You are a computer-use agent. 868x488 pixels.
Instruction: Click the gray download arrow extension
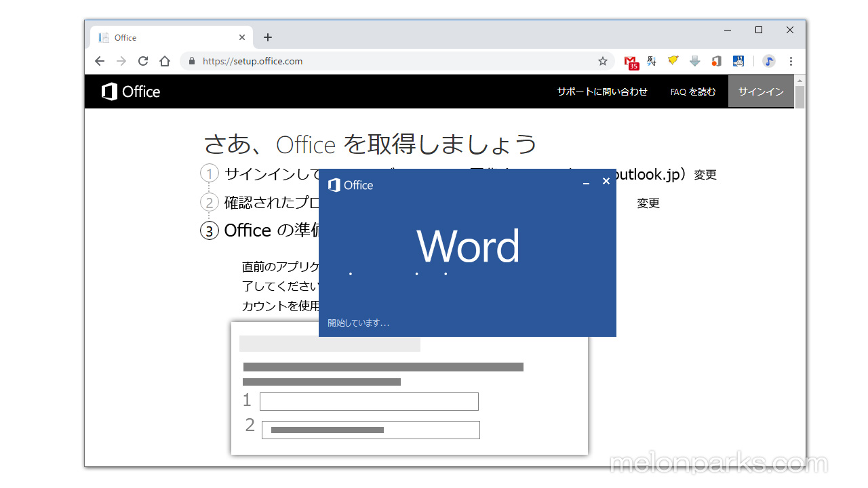(694, 61)
